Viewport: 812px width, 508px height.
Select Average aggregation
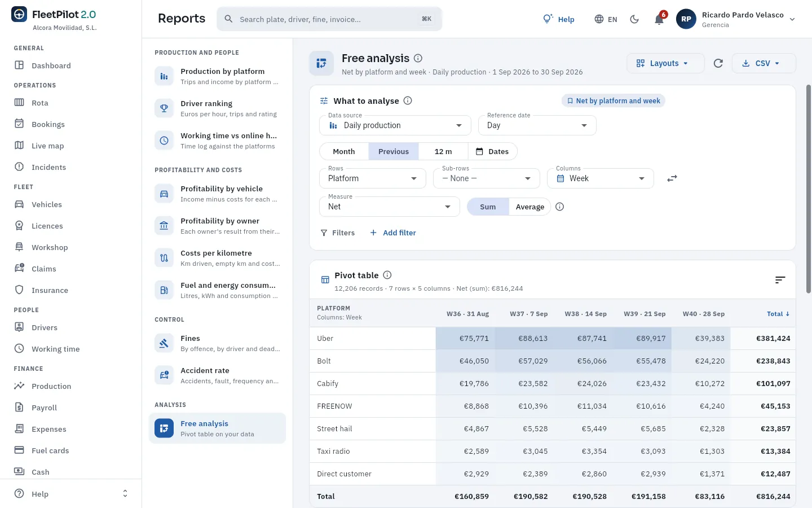coord(530,207)
